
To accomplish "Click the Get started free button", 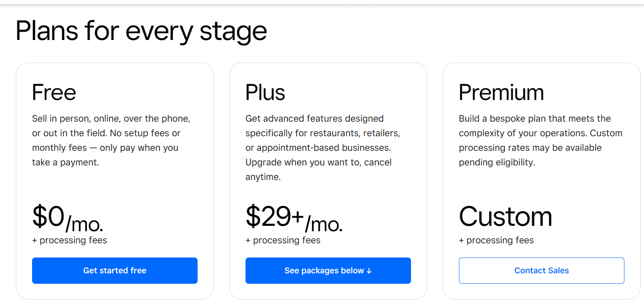I will click(115, 270).
